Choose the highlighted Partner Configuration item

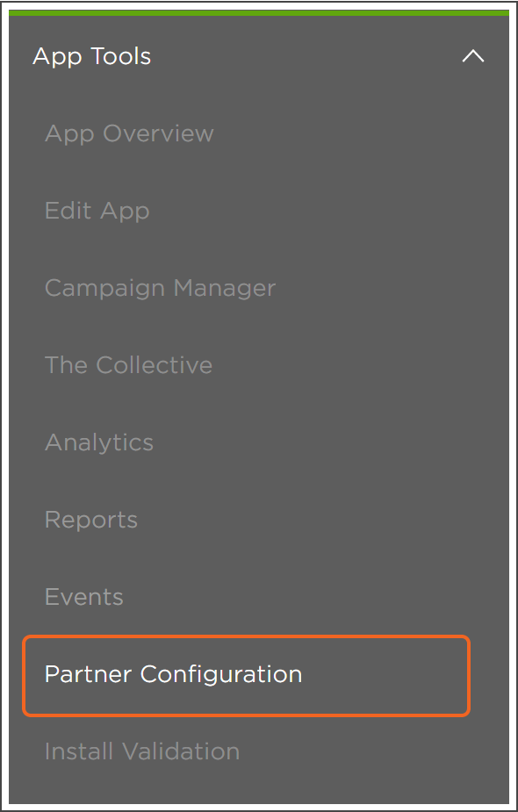(246, 676)
